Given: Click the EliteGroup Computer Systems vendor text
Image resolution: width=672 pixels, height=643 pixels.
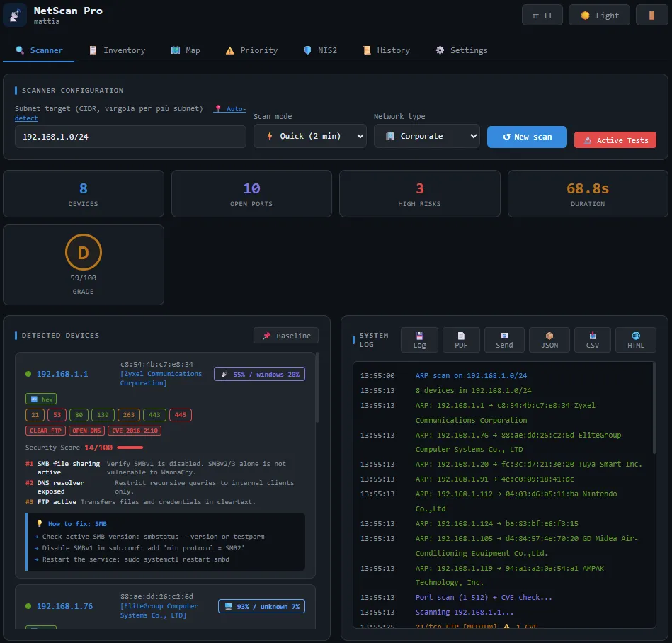Looking at the screenshot, I should pyautogui.click(x=159, y=610).
